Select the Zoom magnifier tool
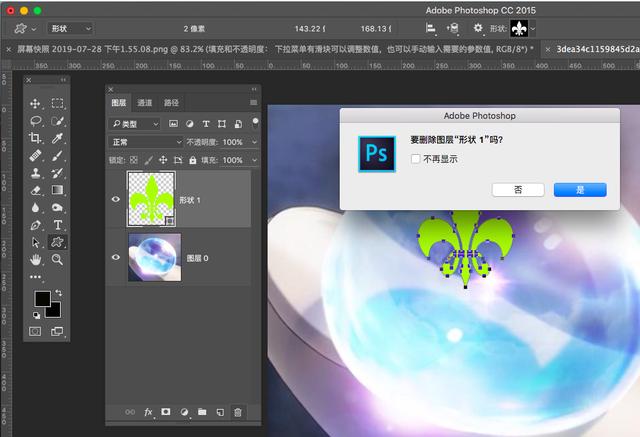Screen dimensions: 640x437 pos(57,260)
